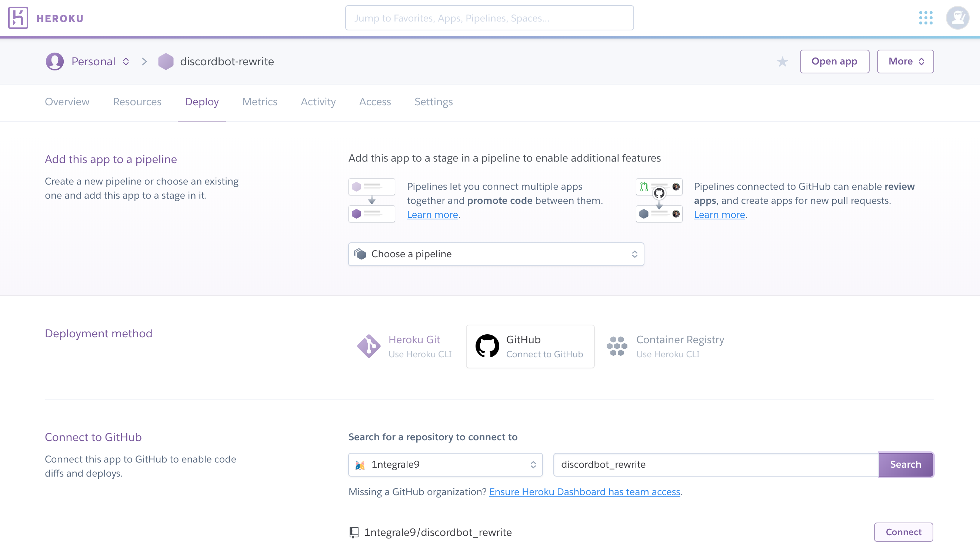This screenshot has height=547, width=980.
Task: Open the user account avatar menu
Action: click(957, 18)
